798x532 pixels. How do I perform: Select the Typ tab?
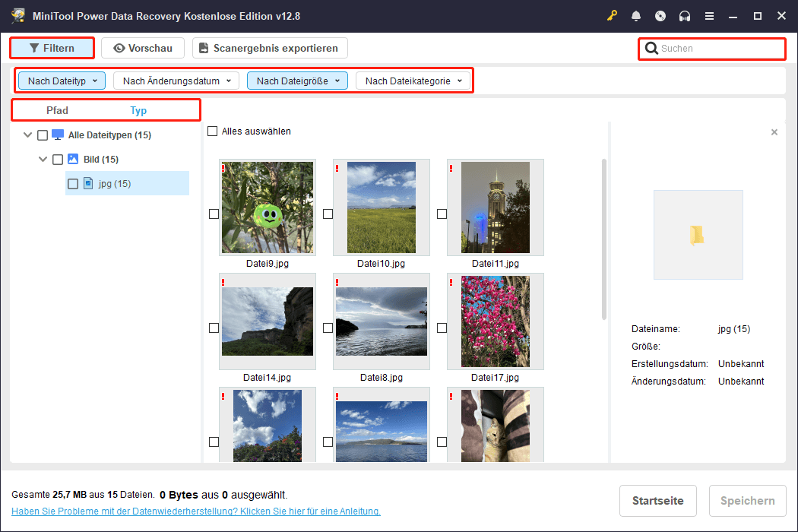(x=138, y=110)
